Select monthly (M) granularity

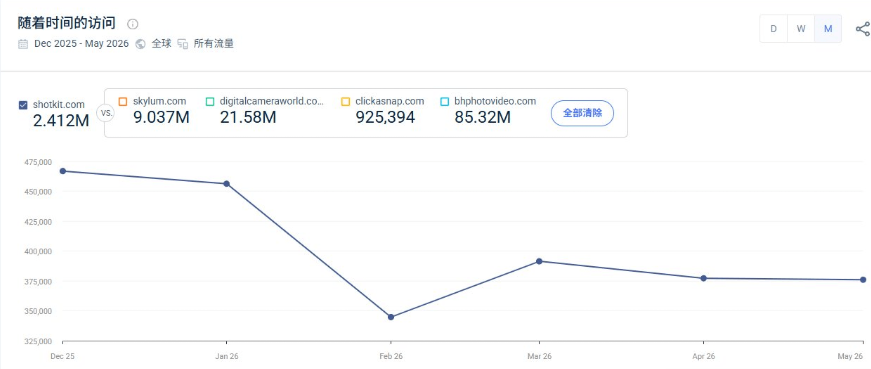(828, 29)
